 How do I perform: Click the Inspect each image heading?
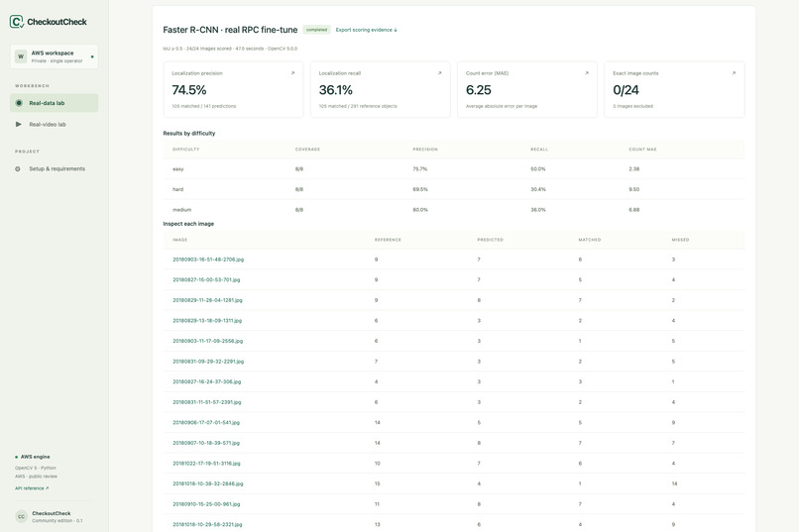coord(188,224)
